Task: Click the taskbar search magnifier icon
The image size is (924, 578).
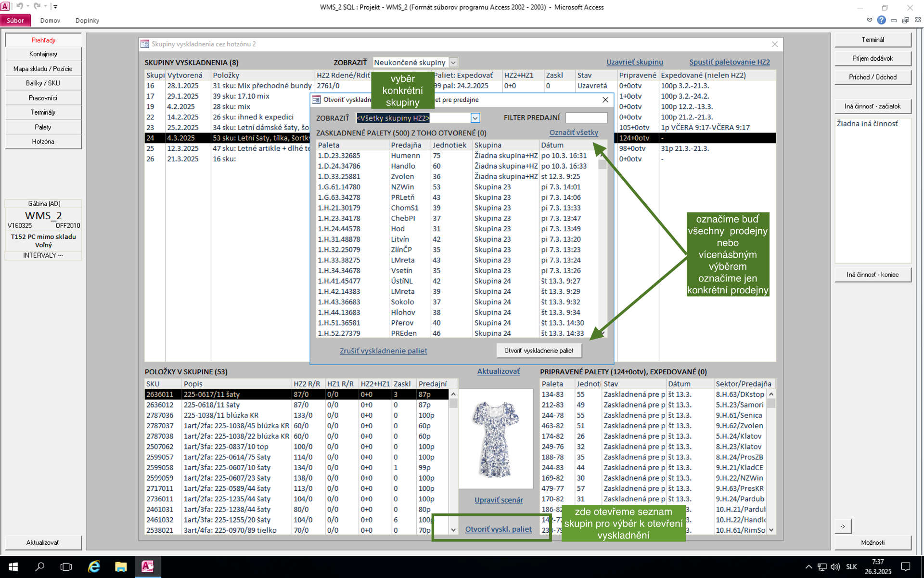Action: [x=40, y=566]
